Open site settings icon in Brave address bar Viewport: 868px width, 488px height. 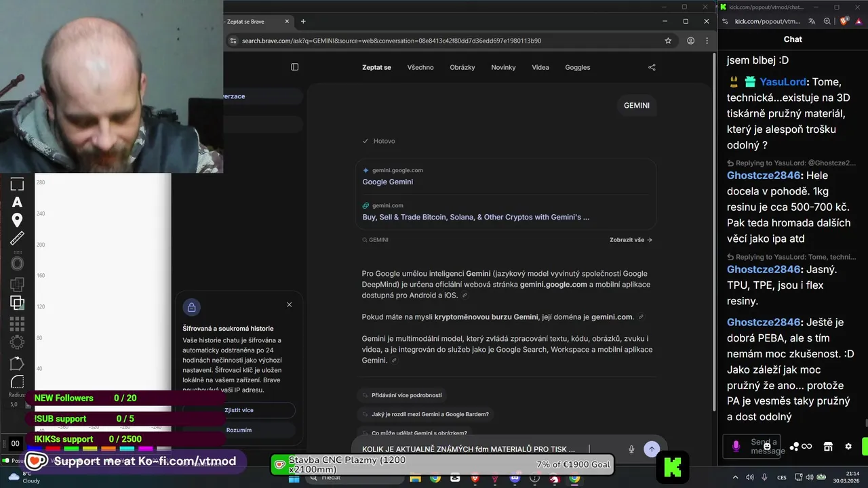pos(233,41)
